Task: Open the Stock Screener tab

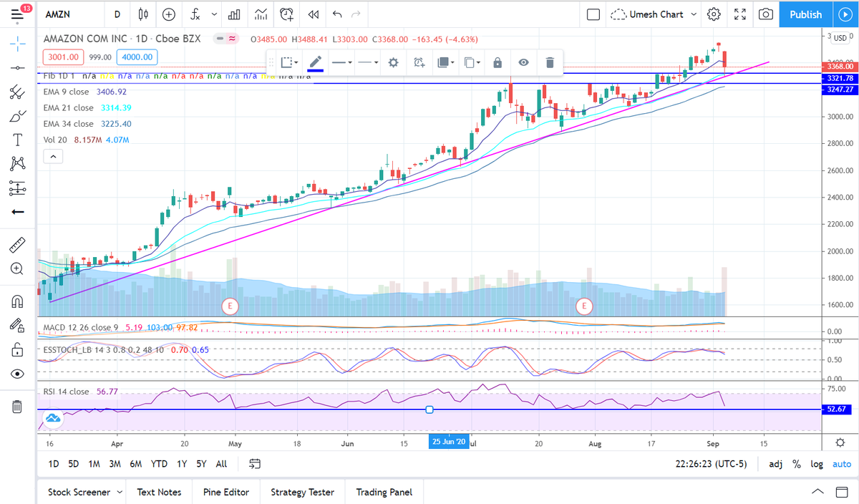Action: point(84,492)
